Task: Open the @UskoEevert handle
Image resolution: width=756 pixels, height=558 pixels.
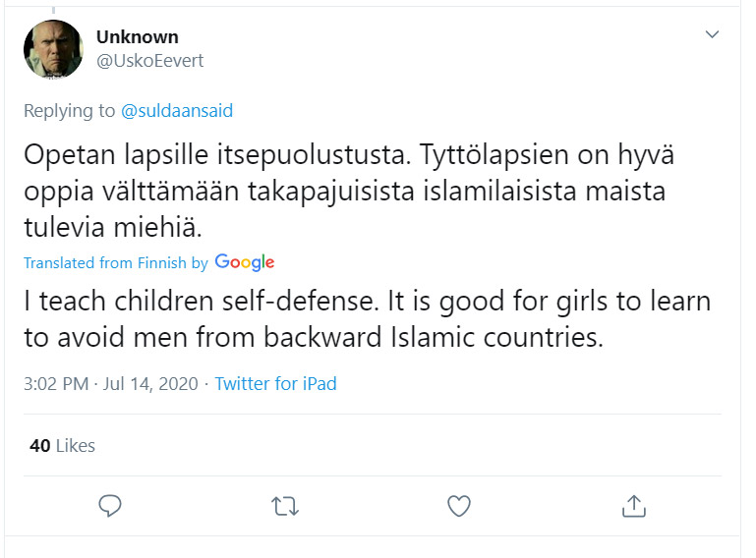Action: pyautogui.click(x=149, y=60)
